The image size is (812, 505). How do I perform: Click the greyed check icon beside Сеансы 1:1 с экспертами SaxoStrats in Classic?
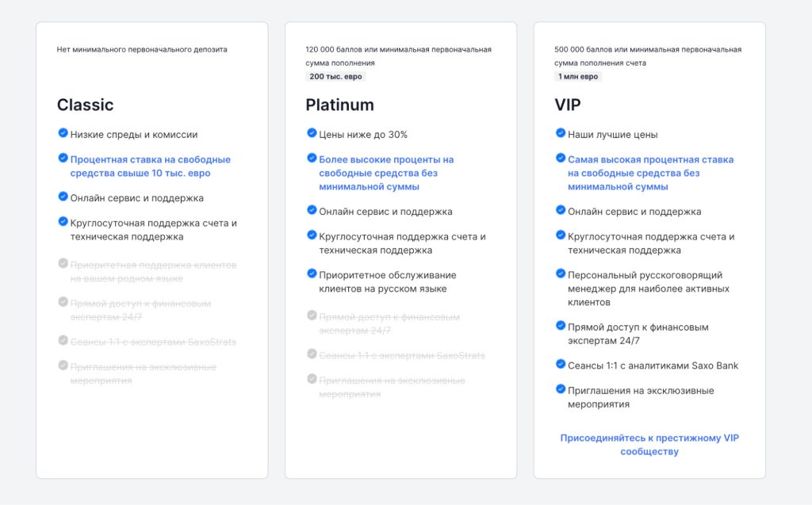coord(63,340)
